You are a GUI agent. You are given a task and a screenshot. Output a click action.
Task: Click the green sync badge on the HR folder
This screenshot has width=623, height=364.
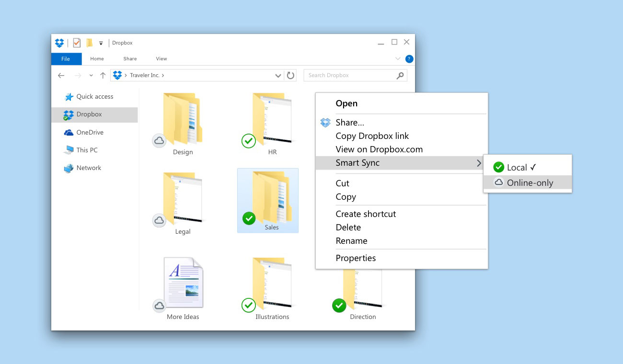[248, 141]
